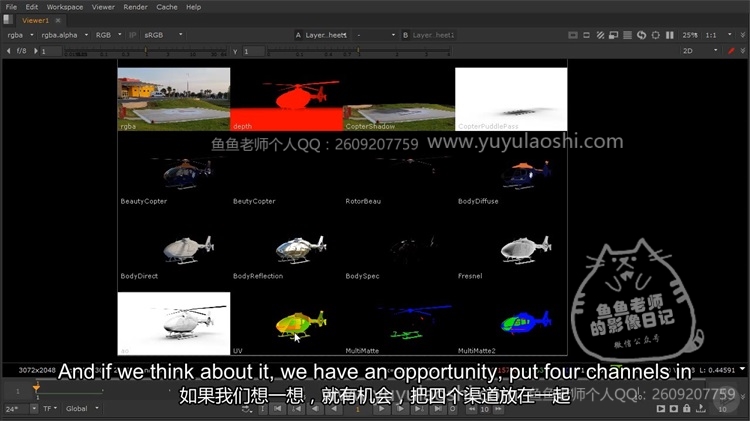Open the Edit menu
Screen dimensions: 750x421
[32, 7]
